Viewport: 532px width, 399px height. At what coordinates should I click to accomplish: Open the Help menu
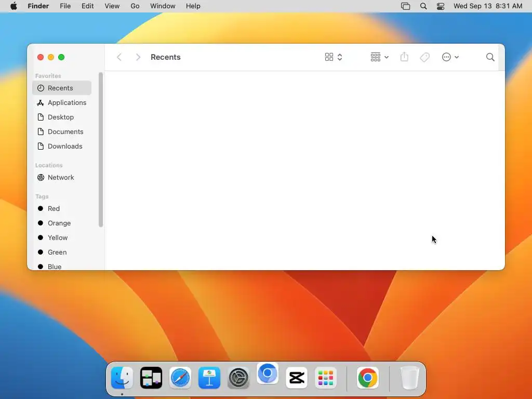(193, 6)
